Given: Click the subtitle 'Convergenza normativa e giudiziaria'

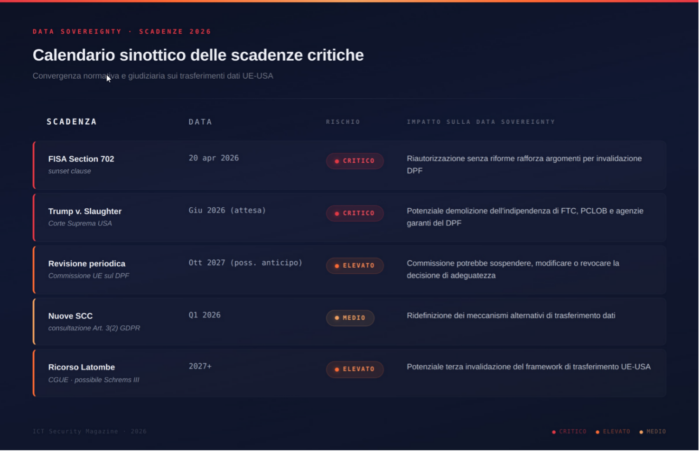Looking at the screenshot, I should coord(153,76).
